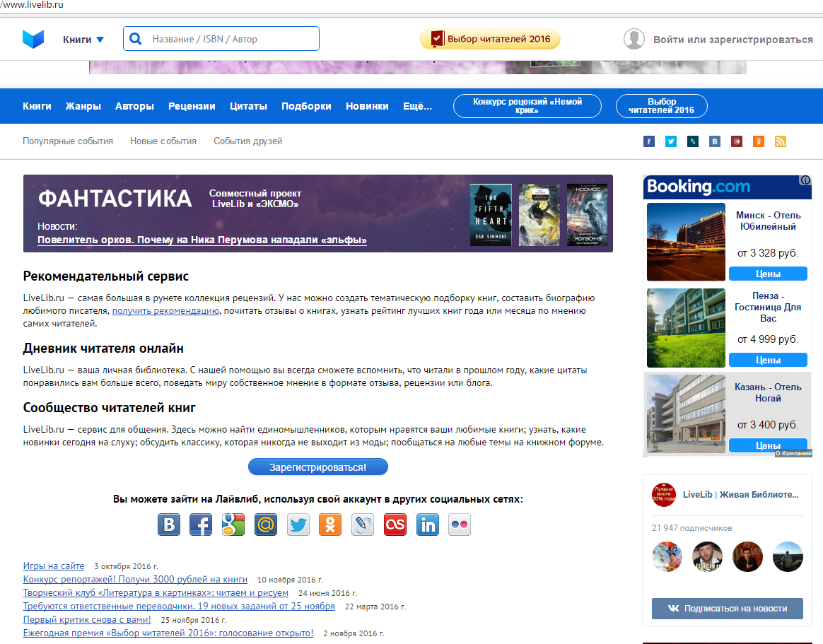The height and width of the screenshot is (644, 823).
Task: Go to Жанры in the navbar
Action: (83, 106)
